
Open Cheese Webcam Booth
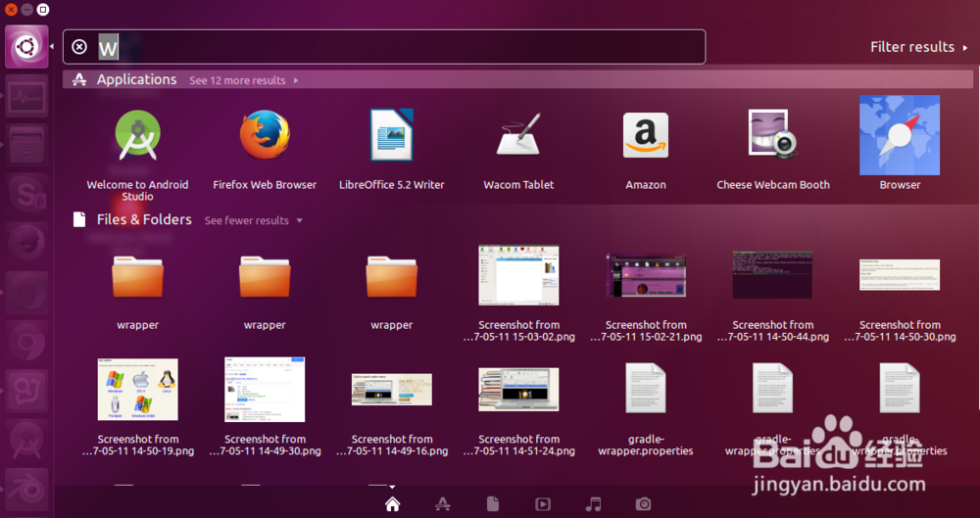[x=773, y=150]
